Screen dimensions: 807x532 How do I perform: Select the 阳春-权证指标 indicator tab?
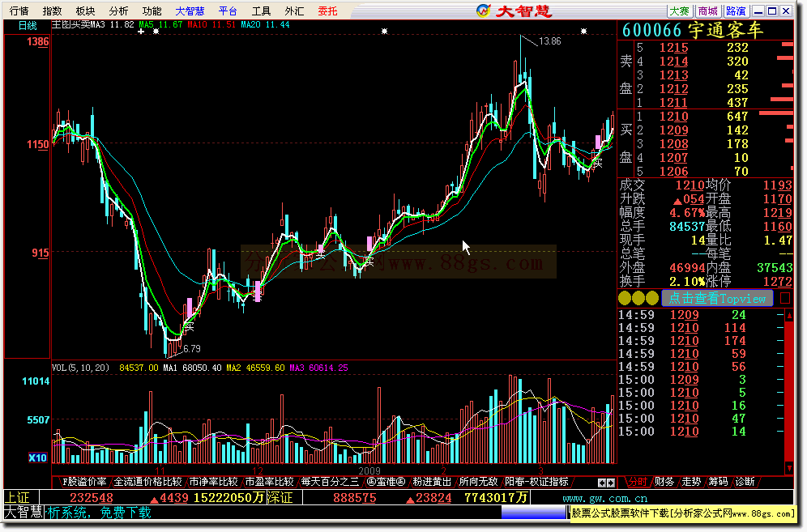536,482
